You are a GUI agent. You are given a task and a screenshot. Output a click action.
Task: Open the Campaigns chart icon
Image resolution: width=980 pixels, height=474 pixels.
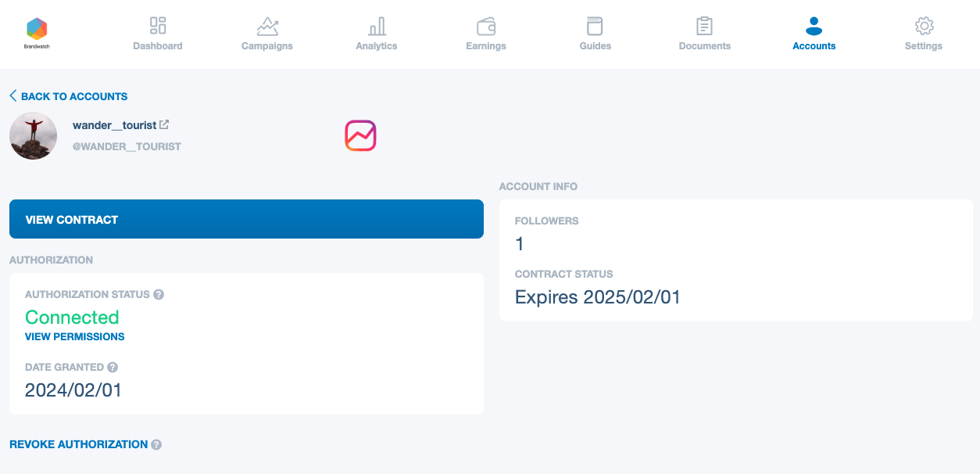coord(267,27)
